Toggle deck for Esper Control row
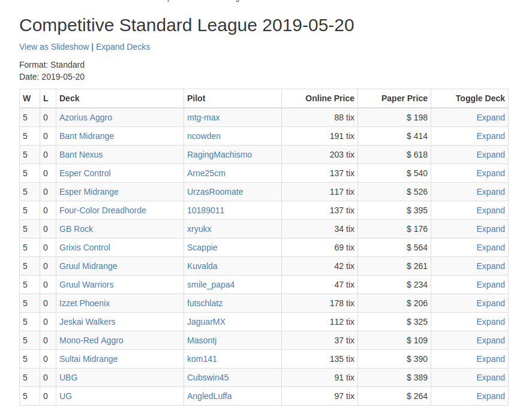The image size is (517, 420). pyautogui.click(x=490, y=173)
